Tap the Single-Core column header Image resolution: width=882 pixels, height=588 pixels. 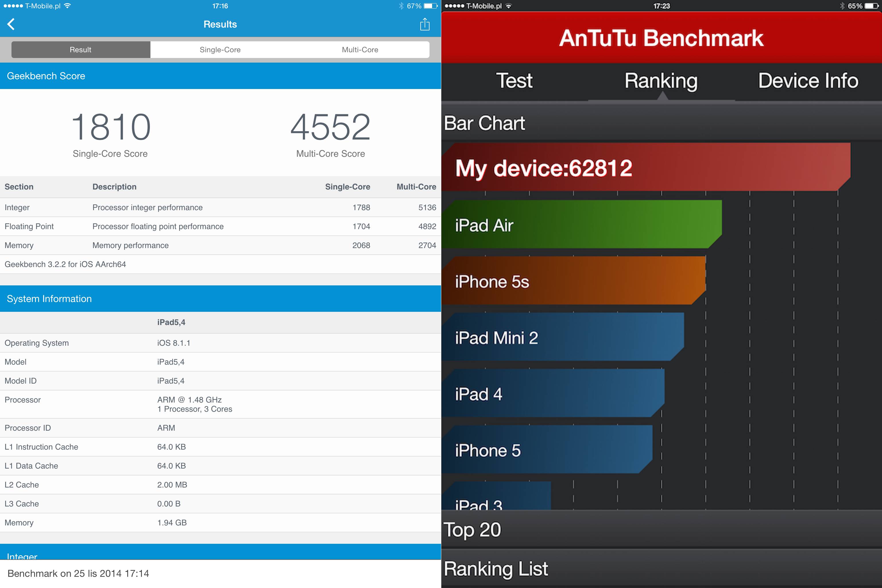(x=348, y=187)
